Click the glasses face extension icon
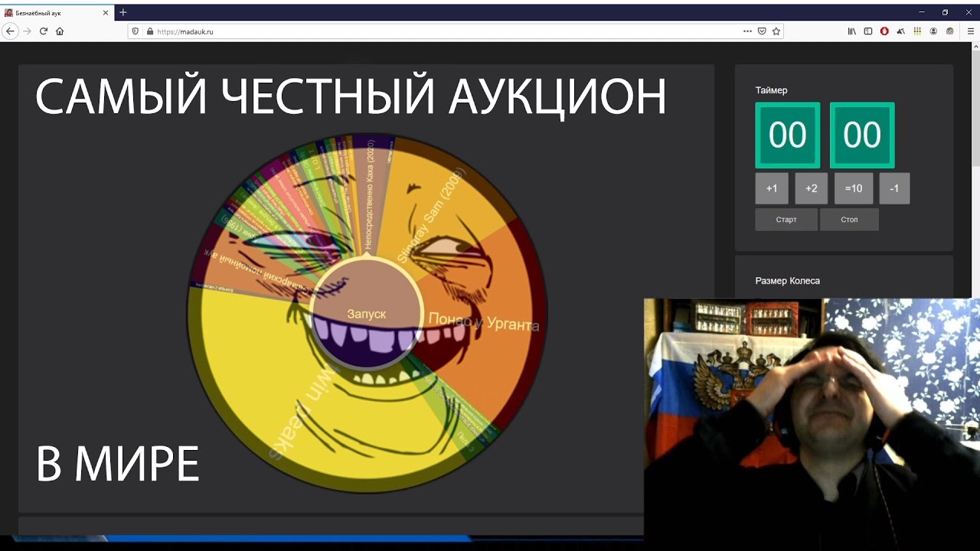 tap(950, 31)
